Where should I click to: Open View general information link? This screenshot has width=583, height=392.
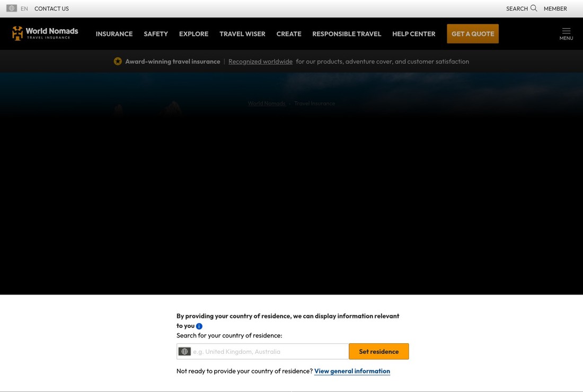point(352,371)
